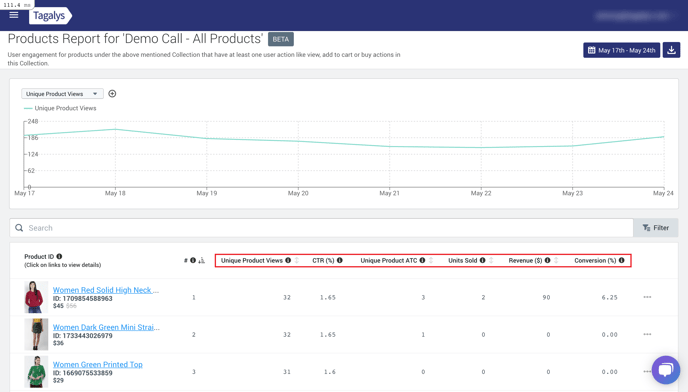688x392 pixels.
Task: Click Units Sold column header
Action: point(462,260)
